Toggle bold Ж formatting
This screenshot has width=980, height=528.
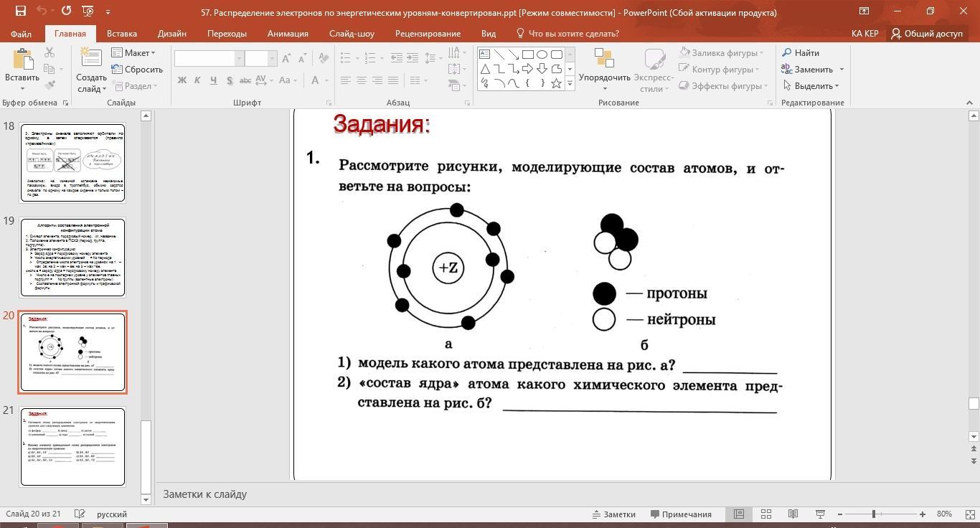[x=182, y=80]
